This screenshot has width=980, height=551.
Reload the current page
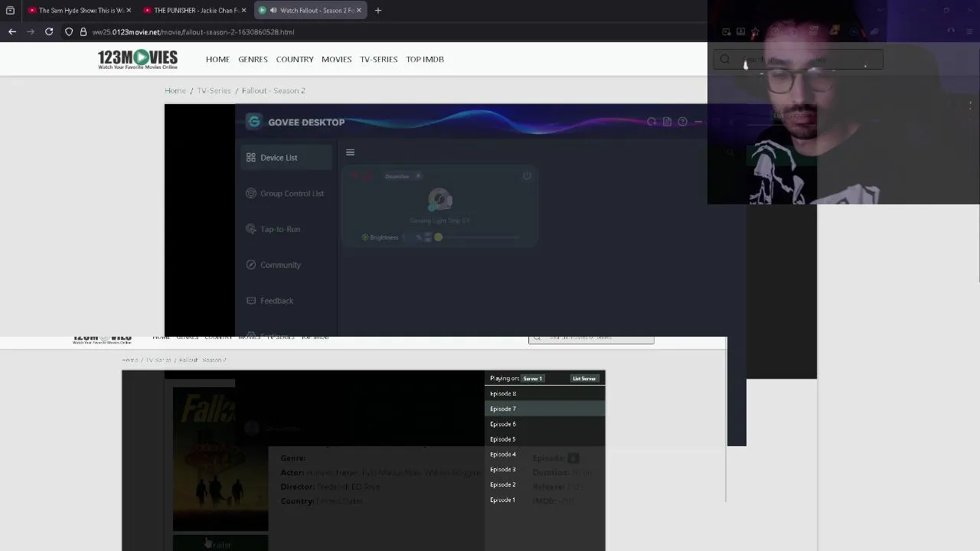[x=49, y=32]
